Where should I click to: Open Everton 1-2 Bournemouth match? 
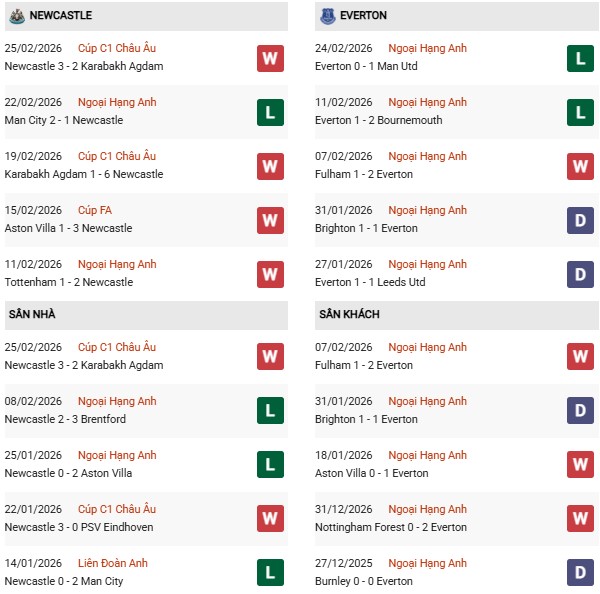point(378,120)
